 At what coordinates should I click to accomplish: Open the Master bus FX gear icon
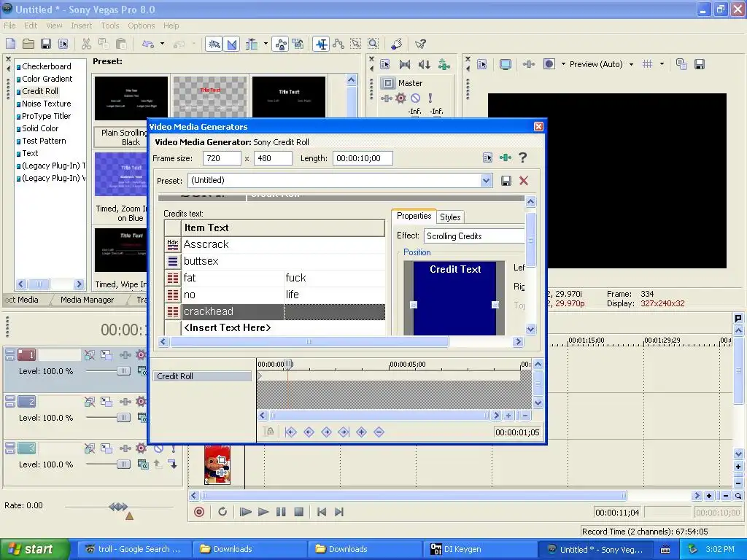click(400, 98)
